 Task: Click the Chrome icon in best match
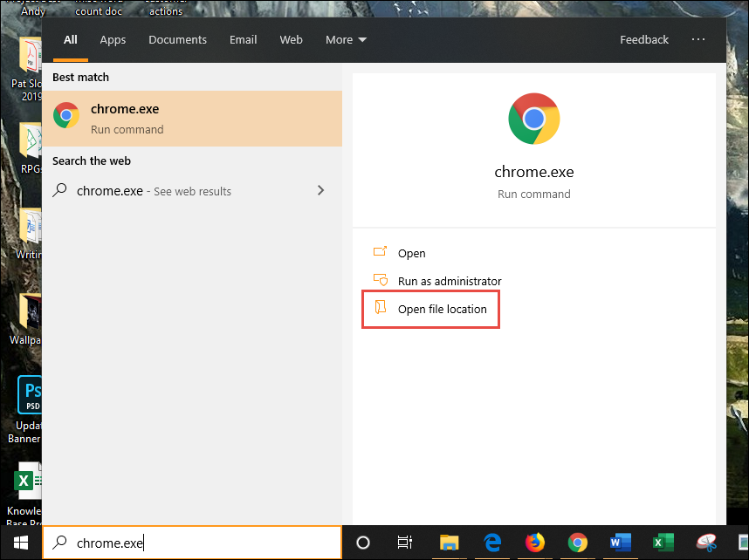pos(66,115)
